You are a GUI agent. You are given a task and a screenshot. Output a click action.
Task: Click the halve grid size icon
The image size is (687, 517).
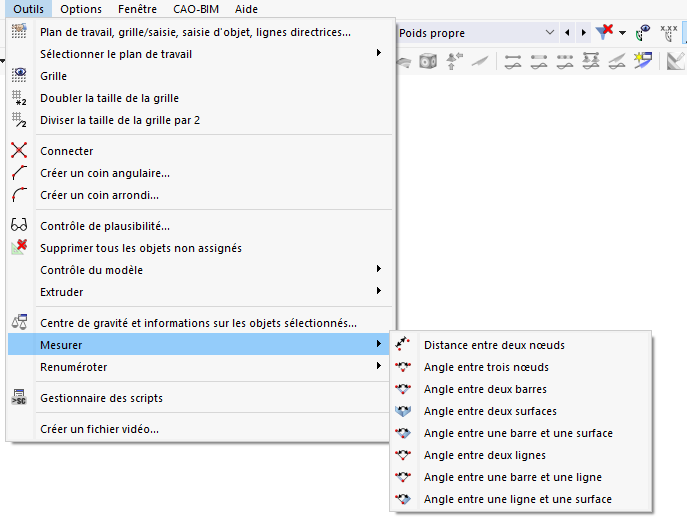(19, 120)
